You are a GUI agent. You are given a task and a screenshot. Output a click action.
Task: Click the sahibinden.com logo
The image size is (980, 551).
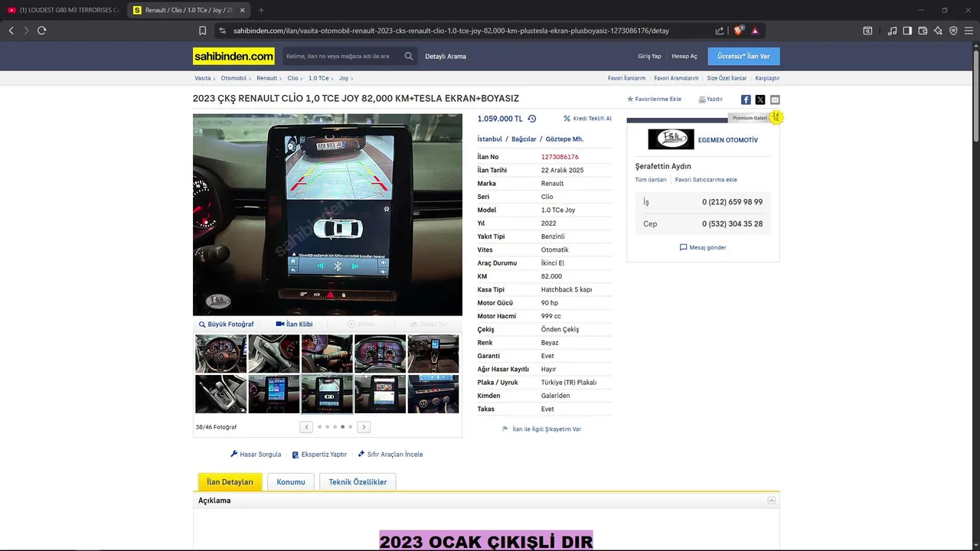[x=234, y=56]
